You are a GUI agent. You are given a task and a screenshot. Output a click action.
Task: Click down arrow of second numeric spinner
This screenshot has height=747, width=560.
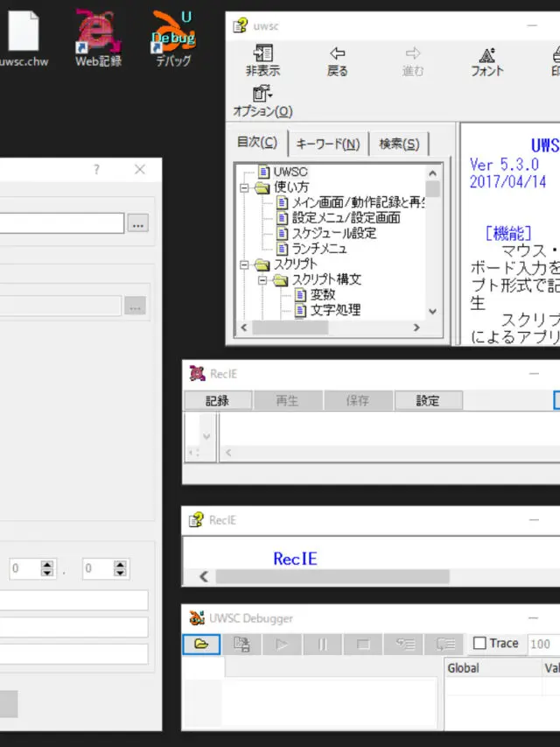[x=120, y=572]
